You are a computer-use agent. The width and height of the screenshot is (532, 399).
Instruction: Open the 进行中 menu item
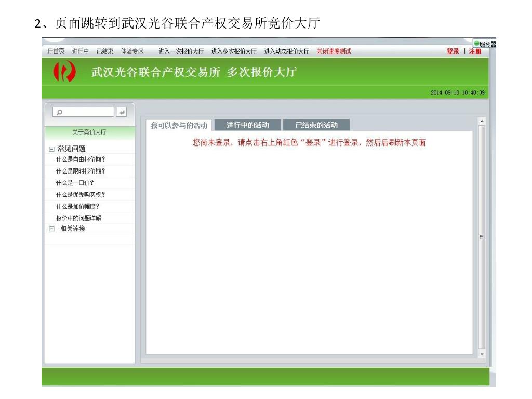81,51
